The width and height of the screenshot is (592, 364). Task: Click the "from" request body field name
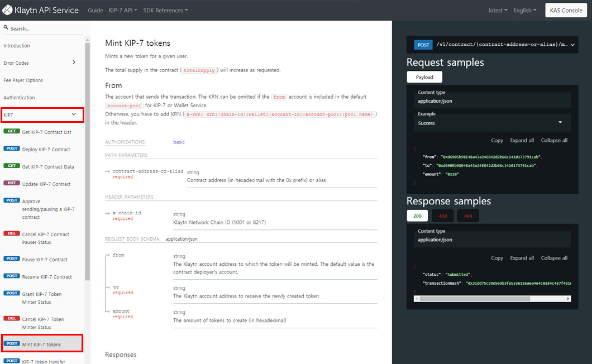[118, 255]
